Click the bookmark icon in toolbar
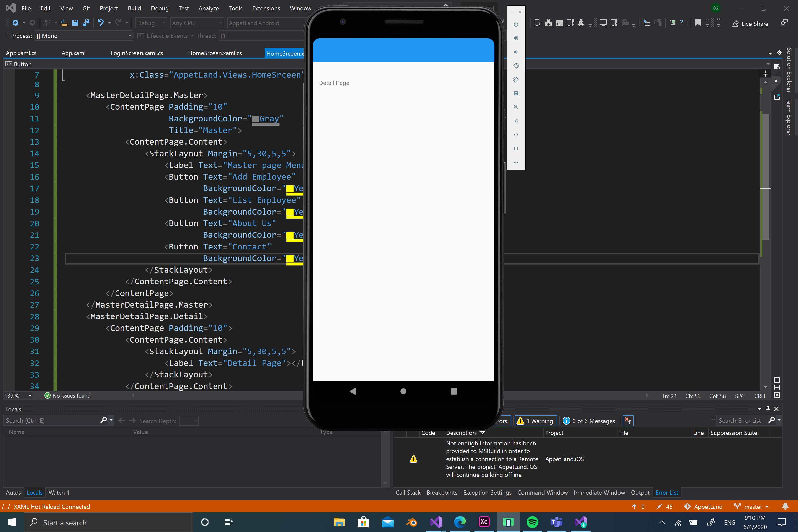 tap(698, 23)
